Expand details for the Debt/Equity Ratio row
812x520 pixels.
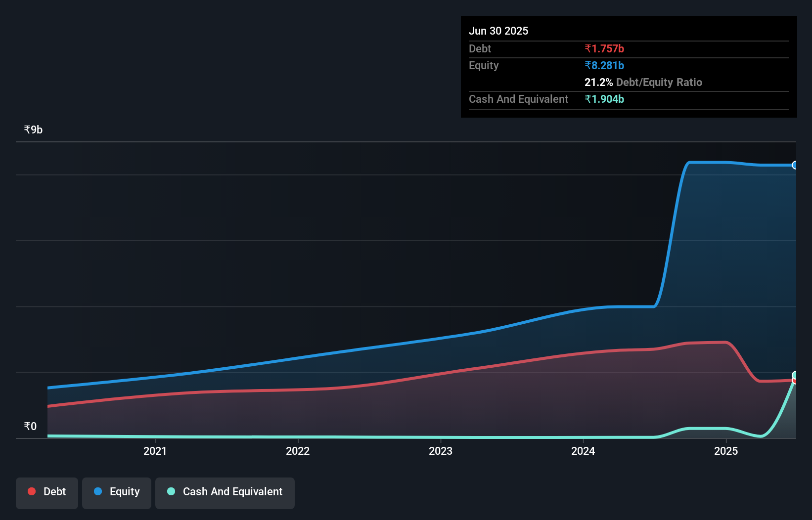click(643, 82)
